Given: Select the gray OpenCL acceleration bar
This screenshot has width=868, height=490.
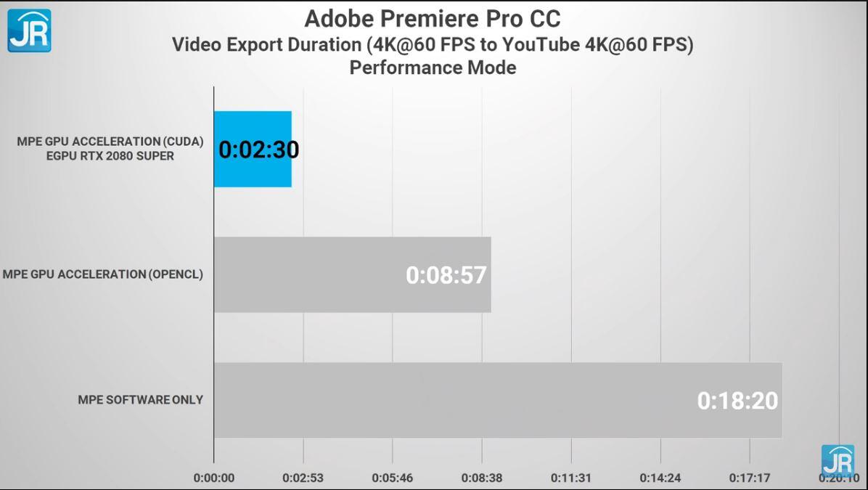Looking at the screenshot, I should 353,274.
